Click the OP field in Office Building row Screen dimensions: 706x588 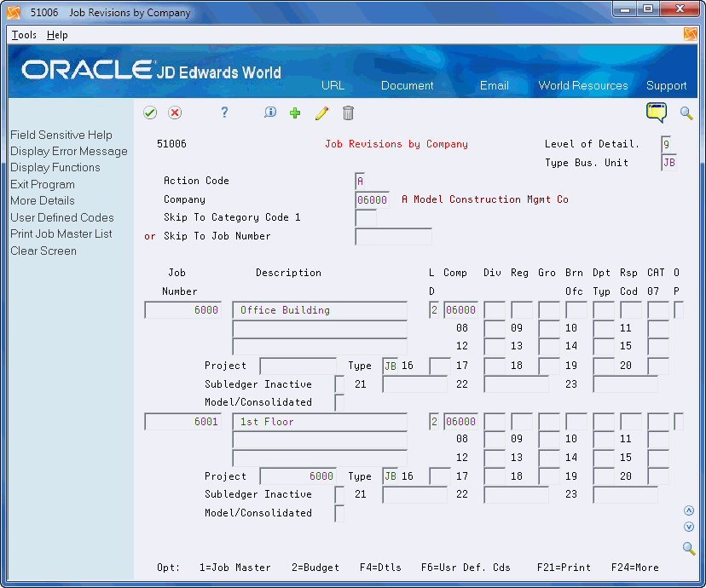click(679, 310)
